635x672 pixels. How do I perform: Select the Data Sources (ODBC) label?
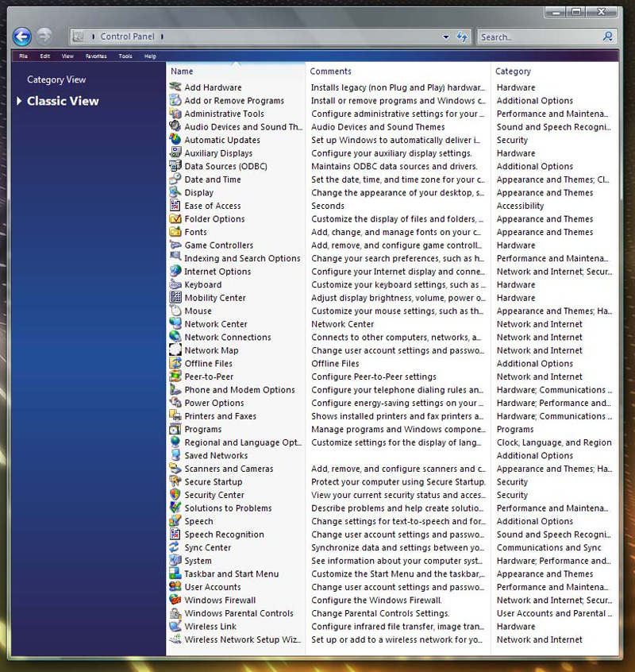226,166
